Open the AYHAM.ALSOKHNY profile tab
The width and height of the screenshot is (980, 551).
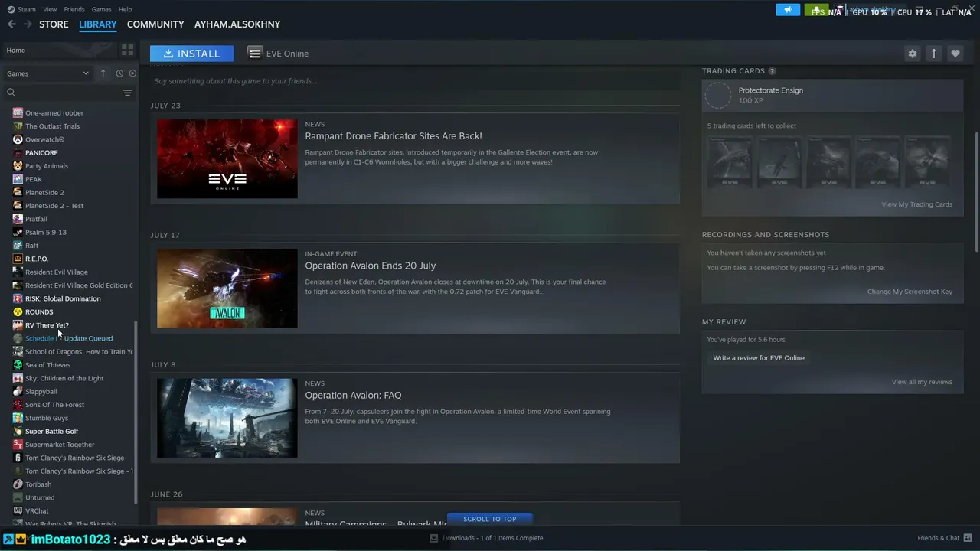click(237, 24)
